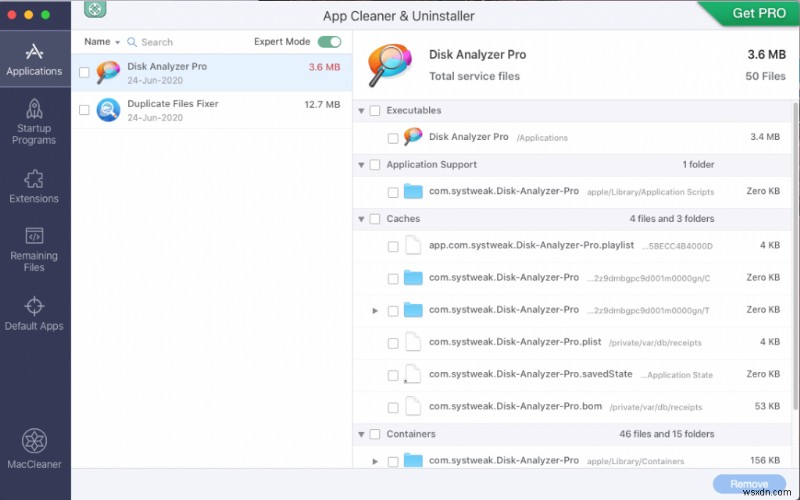Image resolution: width=800 pixels, height=500 pixels.
Task: Click folder icon for path ending gn/T
Action: pos(413,310)
